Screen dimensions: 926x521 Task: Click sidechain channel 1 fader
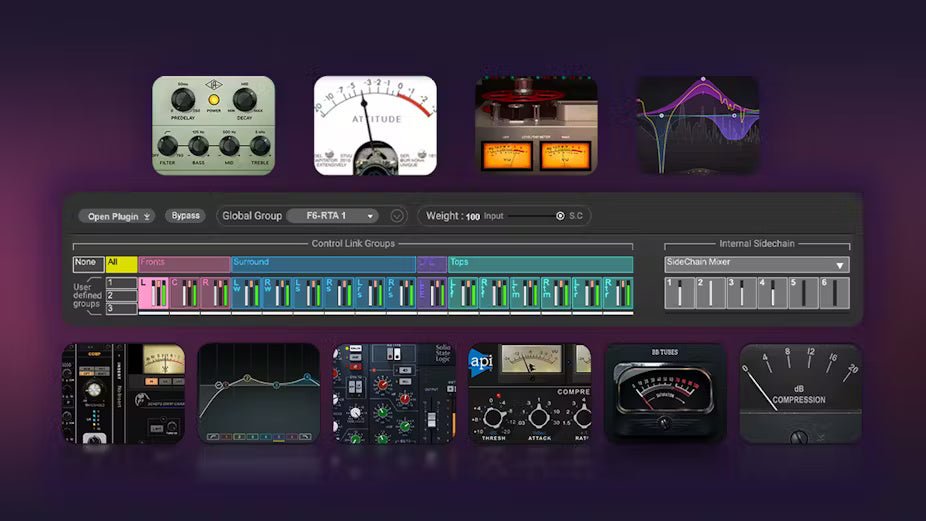(x=680, y=293)
